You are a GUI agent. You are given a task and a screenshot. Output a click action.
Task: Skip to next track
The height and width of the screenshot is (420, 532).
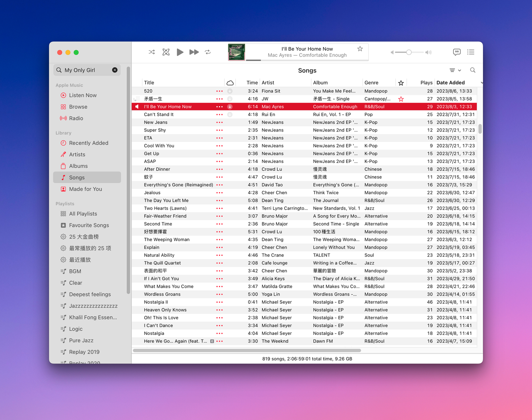[x=194, y=52]
